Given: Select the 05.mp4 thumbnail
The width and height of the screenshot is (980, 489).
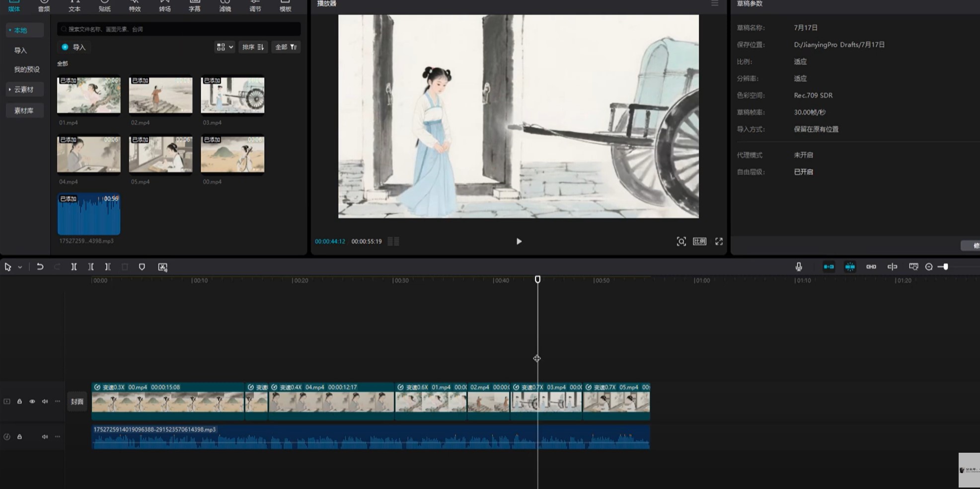Looking at the screenshot, I should point(160,155).
